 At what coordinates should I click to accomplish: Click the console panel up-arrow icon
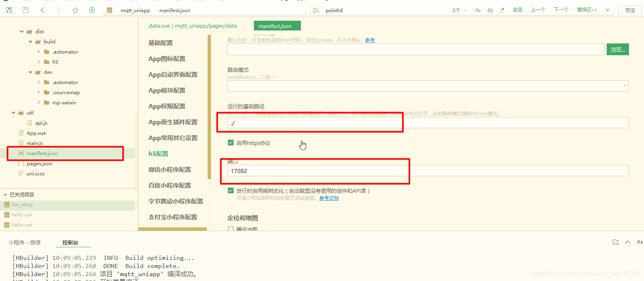tap(628, 242)
